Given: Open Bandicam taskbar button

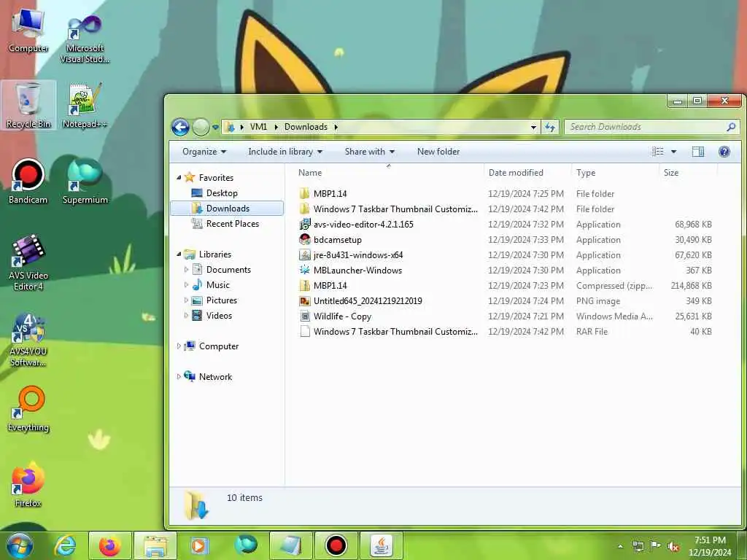Looking at the screenshot, I should point(336,545).
